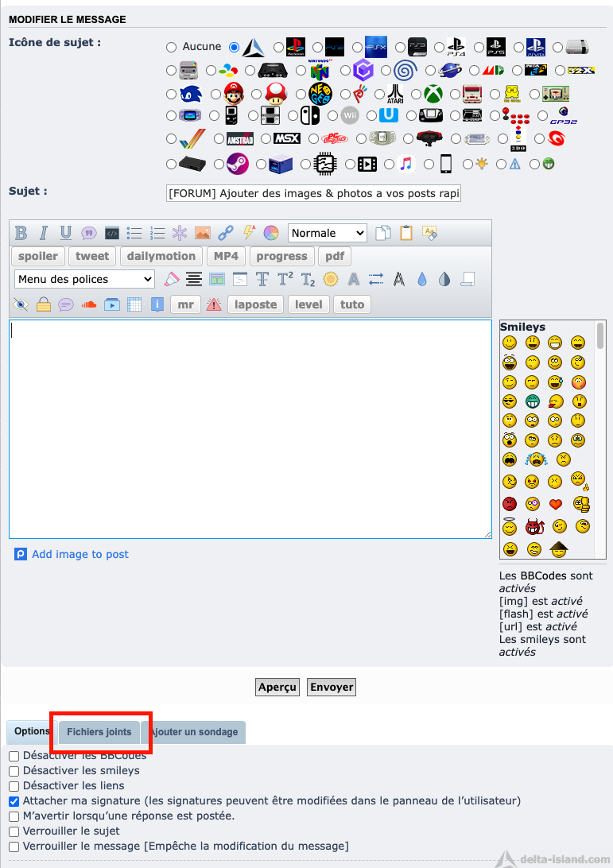Apply subscript formatting T₂ icon
Screen dimensions: 613x868
coord(308,280)
